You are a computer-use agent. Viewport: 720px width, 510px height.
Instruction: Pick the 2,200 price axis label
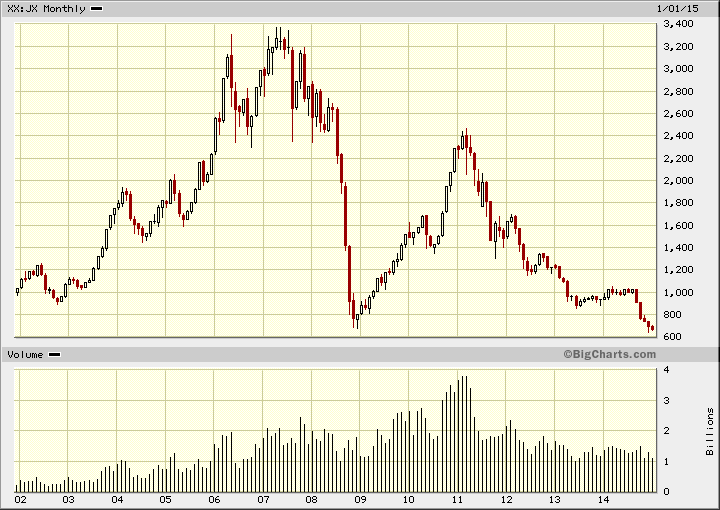point(678,158)
